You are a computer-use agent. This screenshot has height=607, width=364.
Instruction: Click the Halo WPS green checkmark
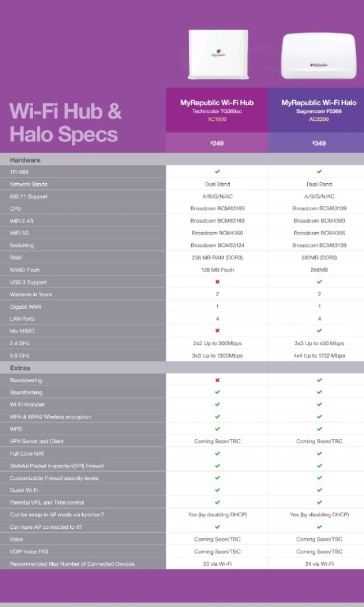319,429
